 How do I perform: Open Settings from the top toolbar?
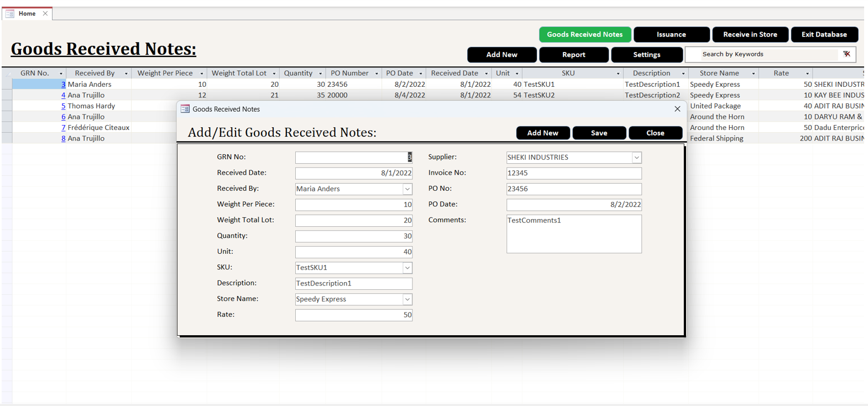click(x=646, y=55)
